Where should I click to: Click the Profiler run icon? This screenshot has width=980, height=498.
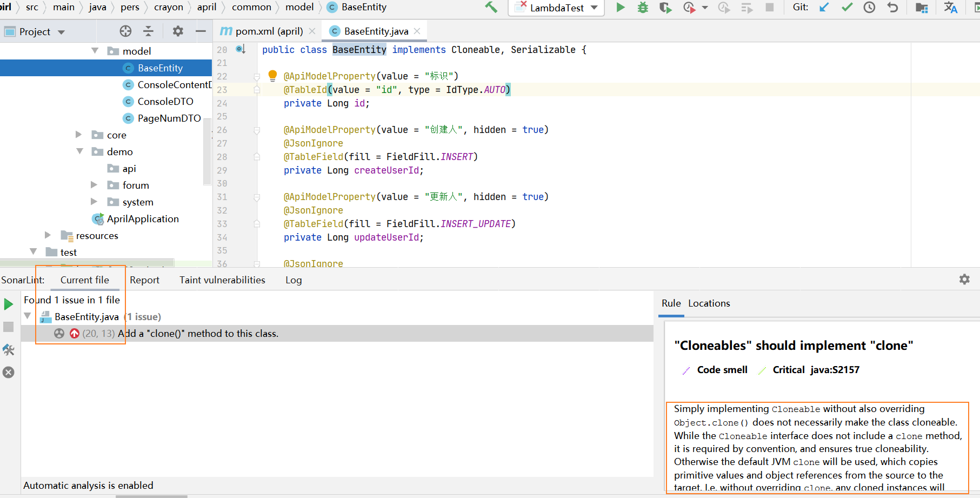[689, 8]
